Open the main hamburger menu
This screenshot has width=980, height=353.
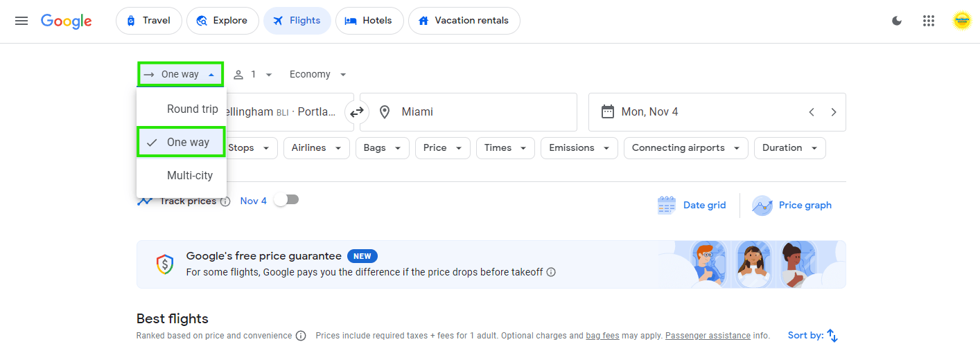point(21,21)
